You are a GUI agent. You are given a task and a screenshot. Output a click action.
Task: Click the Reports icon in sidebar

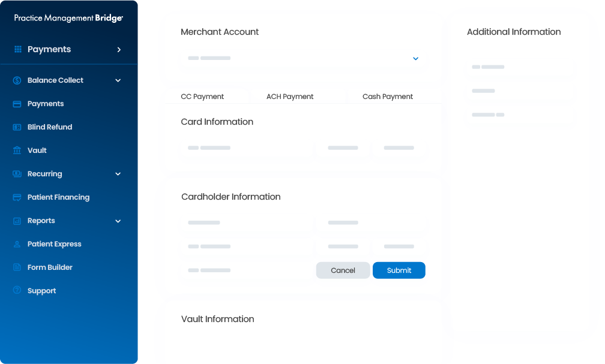(17, 220)
